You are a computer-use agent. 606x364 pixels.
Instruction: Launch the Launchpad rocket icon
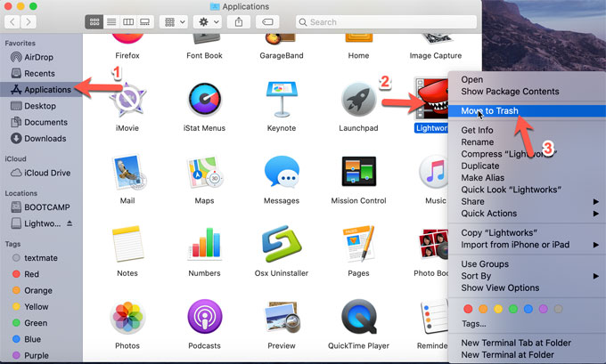[358, 100]
